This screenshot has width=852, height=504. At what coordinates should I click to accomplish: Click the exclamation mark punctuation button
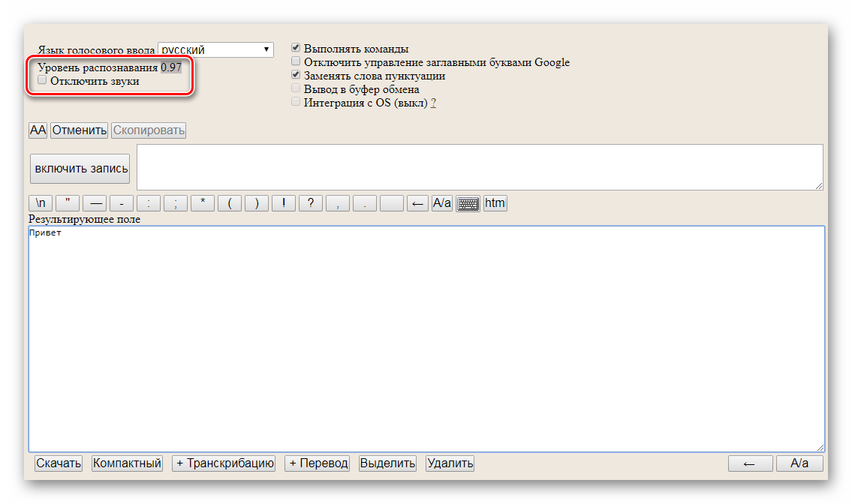click(x=284, y=203)
